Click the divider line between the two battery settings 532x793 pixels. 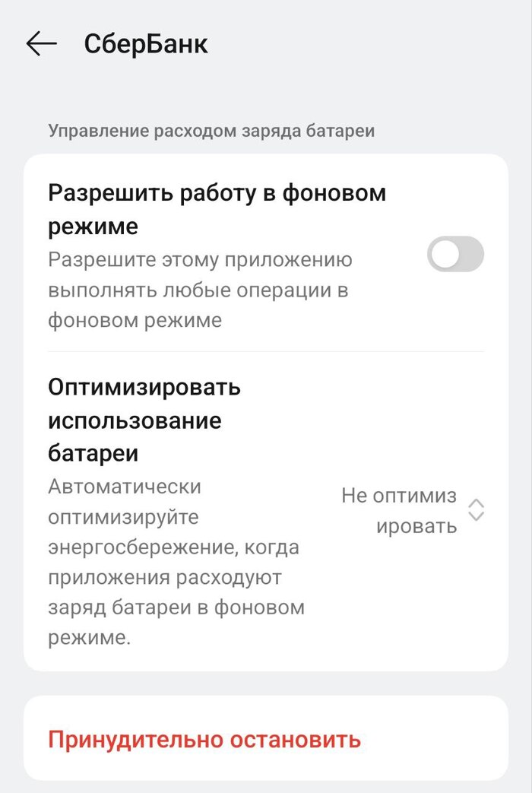[265, 351]
